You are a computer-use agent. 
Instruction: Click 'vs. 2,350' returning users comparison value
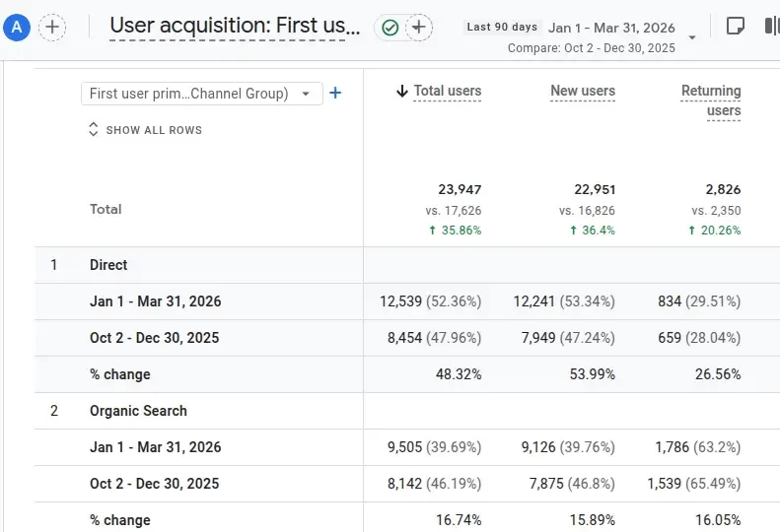coord(716,211)
